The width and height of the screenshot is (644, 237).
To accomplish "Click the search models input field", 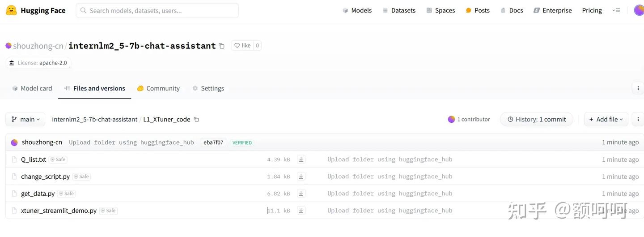I will (157, 10).
